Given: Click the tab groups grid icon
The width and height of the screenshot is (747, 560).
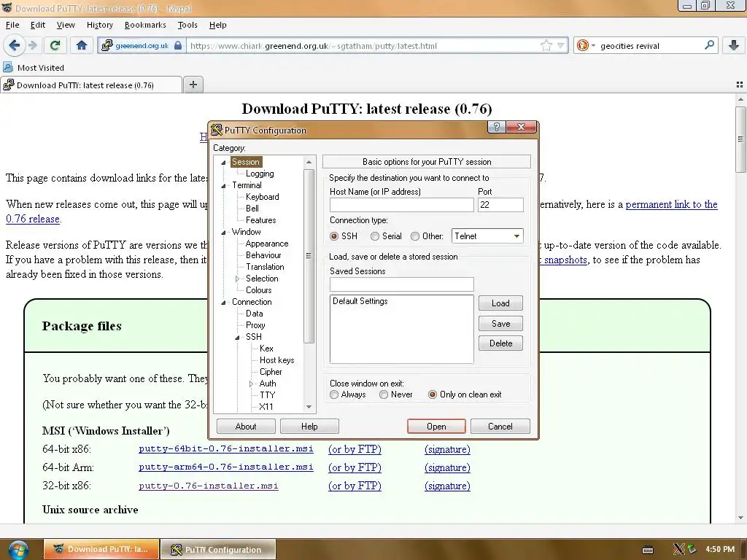Looking at the screenshot, I should pos(740,85).
